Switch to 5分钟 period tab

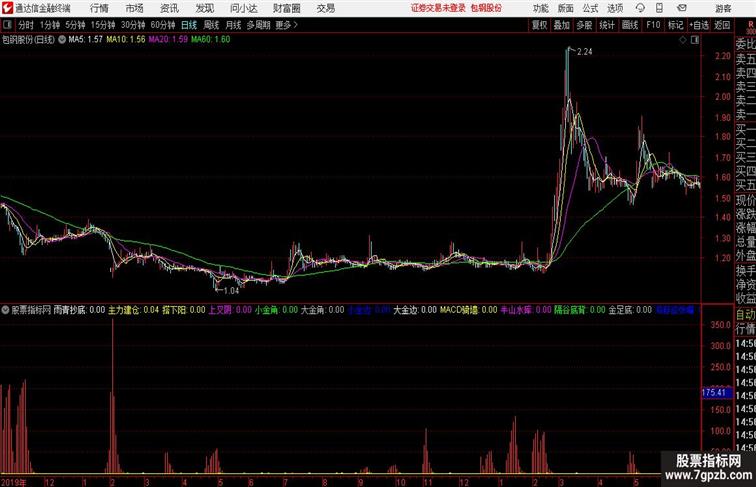click(75, 25)
